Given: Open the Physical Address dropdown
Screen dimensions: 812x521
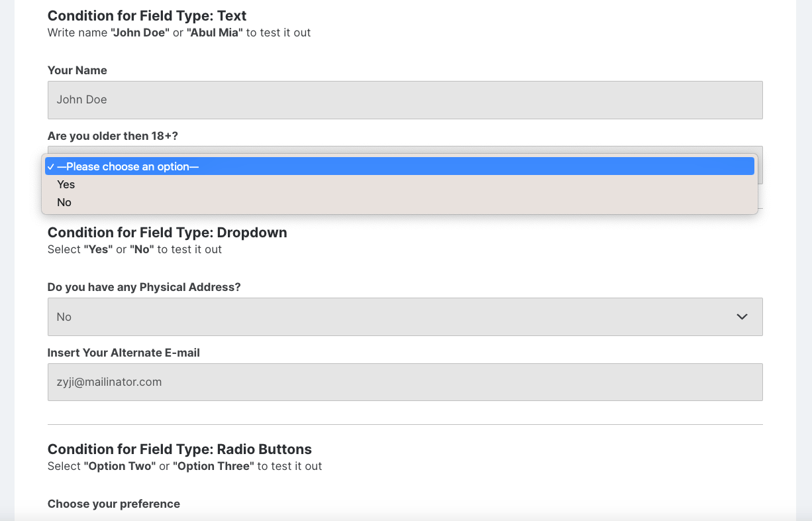Looking at the screenshot, I should tap(404, 317).
